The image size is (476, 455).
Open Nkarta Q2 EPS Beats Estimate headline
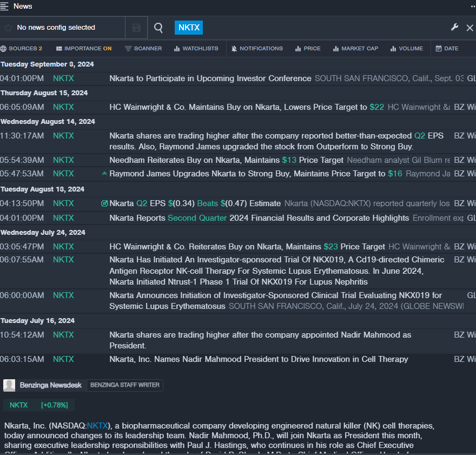pyautogui.click(x=195, y=203)
